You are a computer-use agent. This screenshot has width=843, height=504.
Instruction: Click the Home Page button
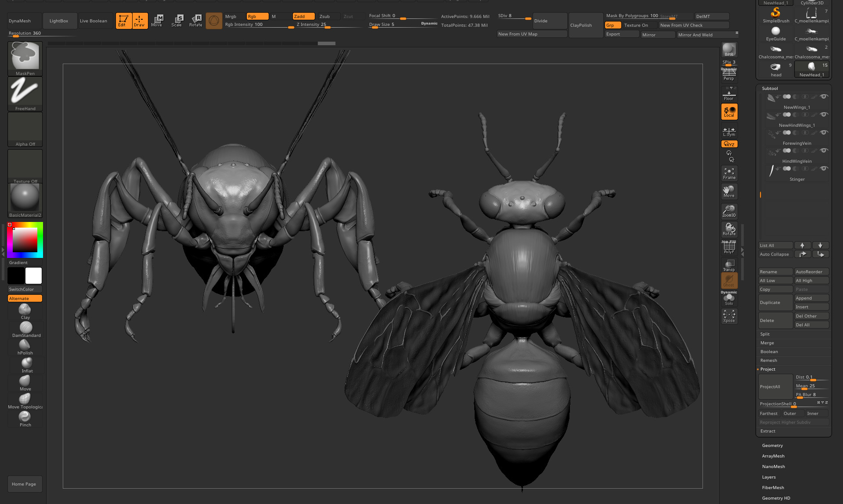coord(25,484)
